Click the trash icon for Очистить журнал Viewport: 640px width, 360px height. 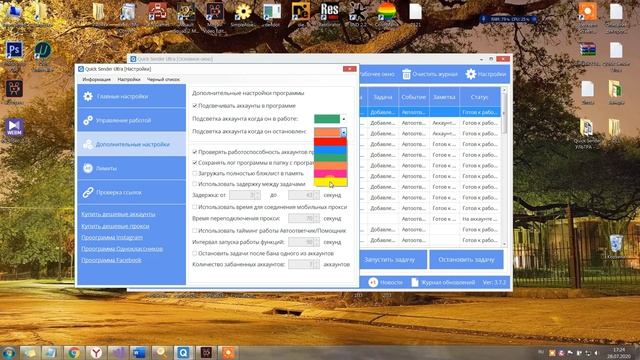click(407, 74)
